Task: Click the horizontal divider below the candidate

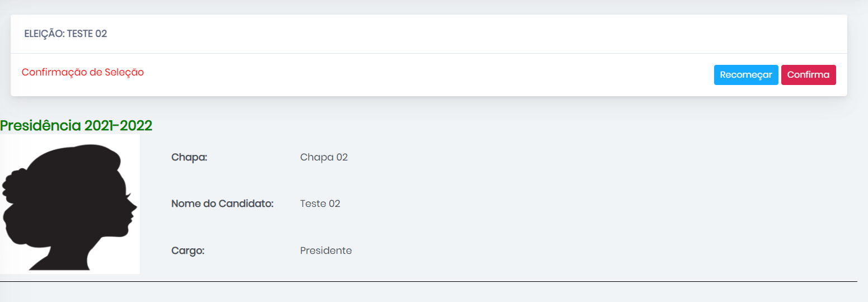Action: (429, 281)
